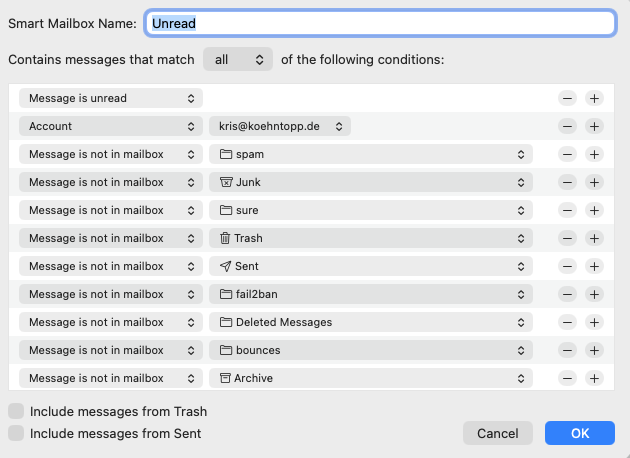Enable Include messages from Trash
This screenshot has width=630, height=458.
click(x=16, y=412)
